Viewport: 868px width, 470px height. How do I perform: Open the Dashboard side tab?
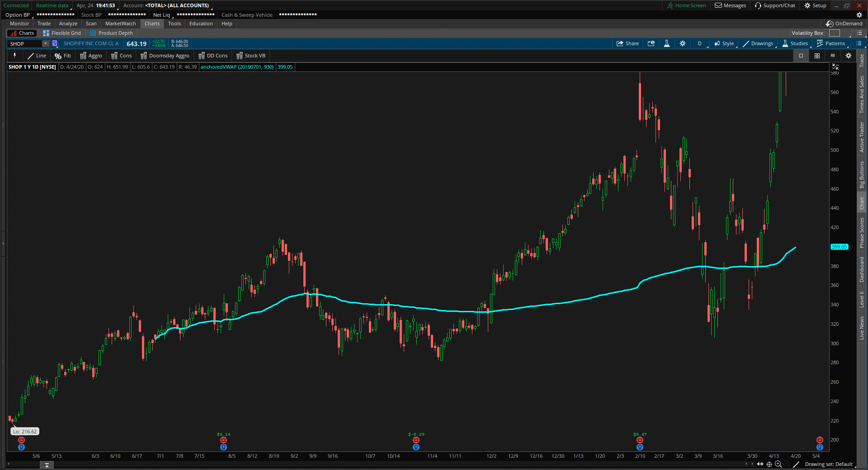(862, 270)
